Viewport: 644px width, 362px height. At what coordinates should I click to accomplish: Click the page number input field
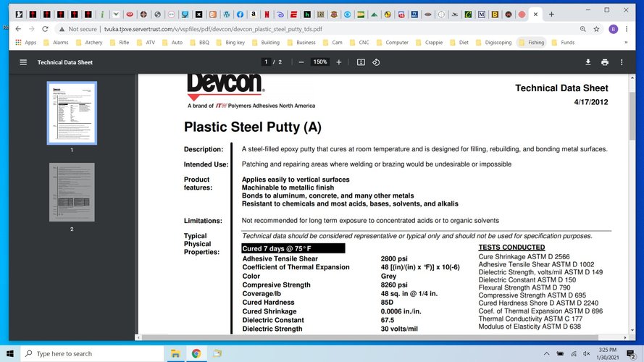[x=267, y=62]
